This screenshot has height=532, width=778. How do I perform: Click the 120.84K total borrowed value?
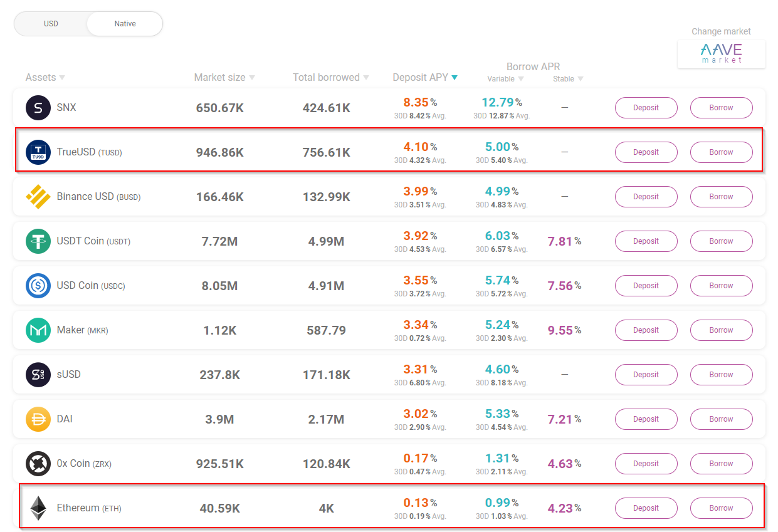(327, 464)
